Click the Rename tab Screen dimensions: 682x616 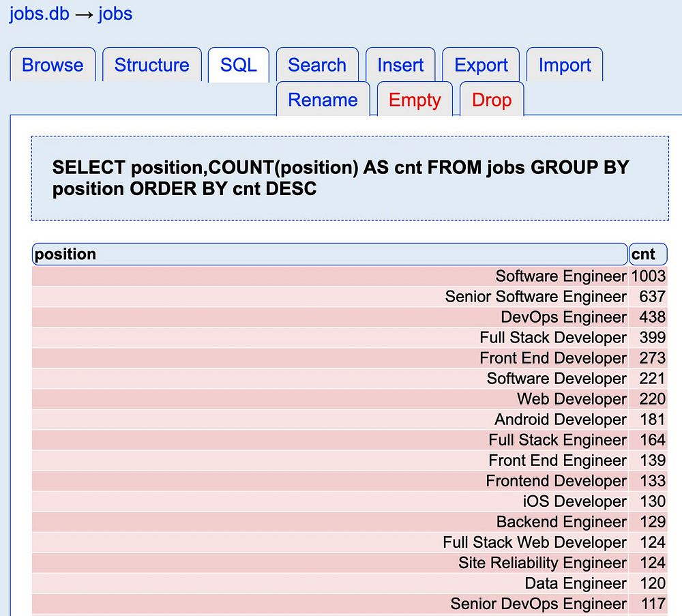pyautogui.click(x=323, y=100)
